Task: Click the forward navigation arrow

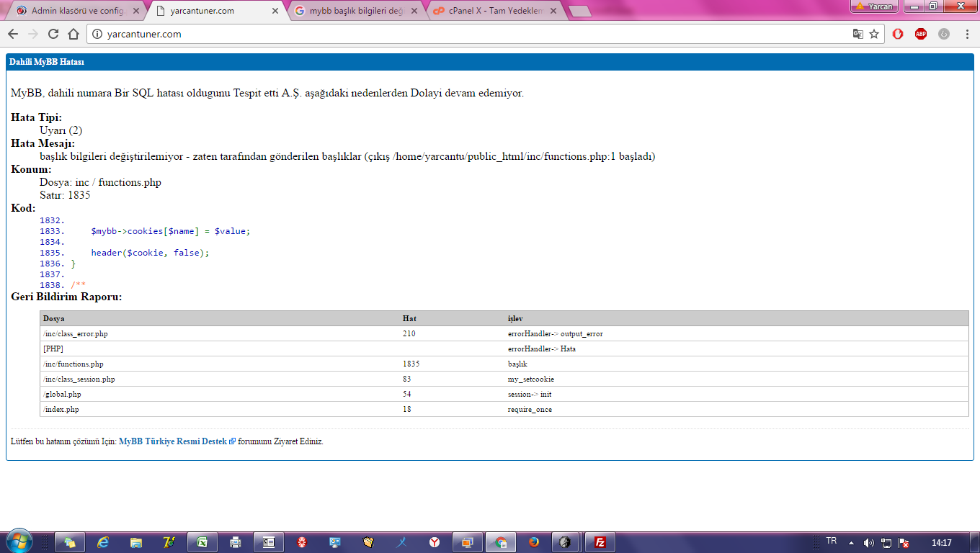Action: click(33, 34)
